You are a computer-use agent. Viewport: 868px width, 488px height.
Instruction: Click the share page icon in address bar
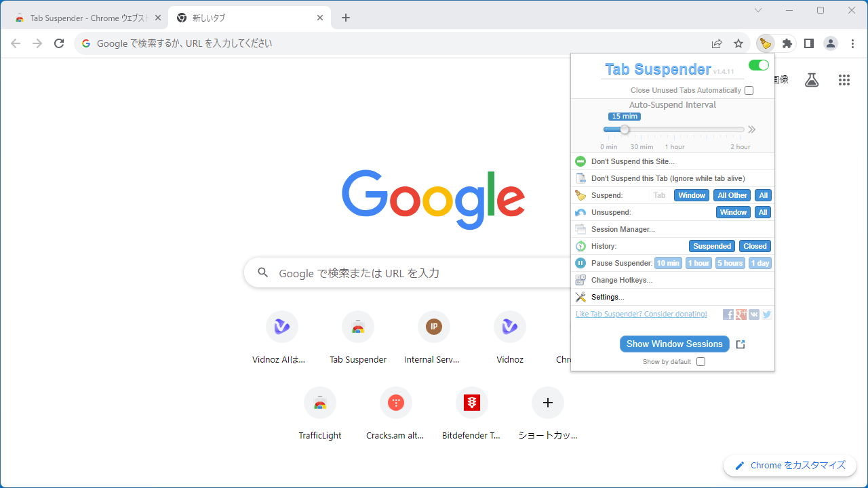pyautogui.click(x=717, y=43)
